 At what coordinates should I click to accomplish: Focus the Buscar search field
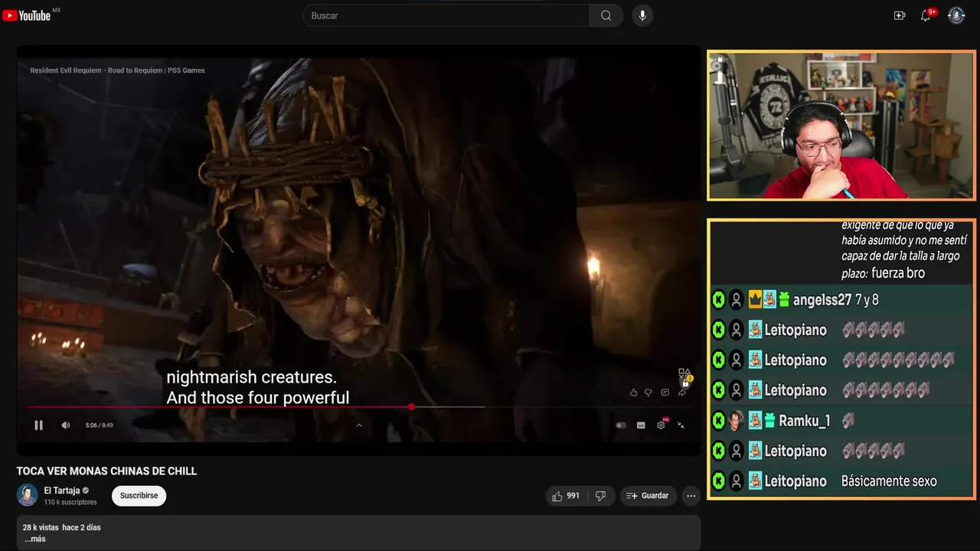[446, 15]
